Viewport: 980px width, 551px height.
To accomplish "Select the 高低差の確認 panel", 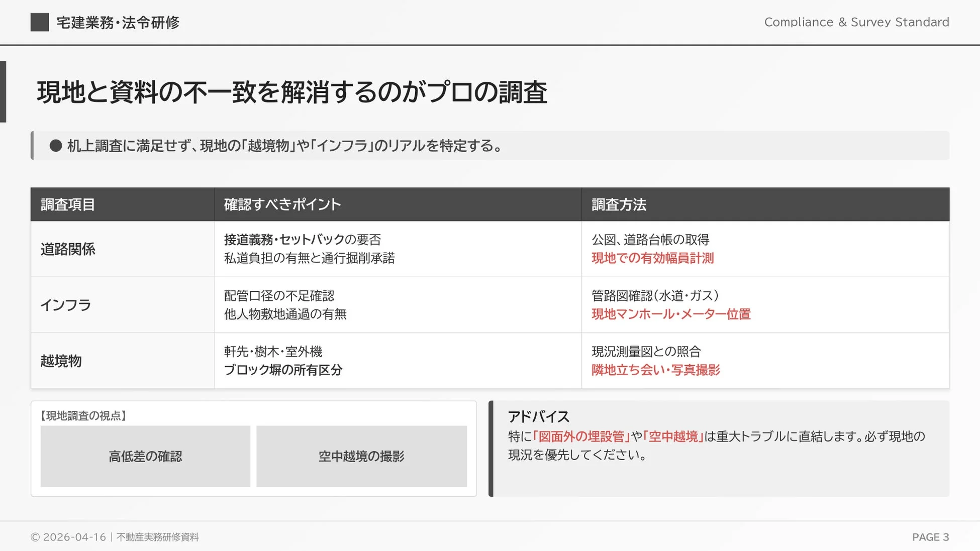I will (145, 457).
